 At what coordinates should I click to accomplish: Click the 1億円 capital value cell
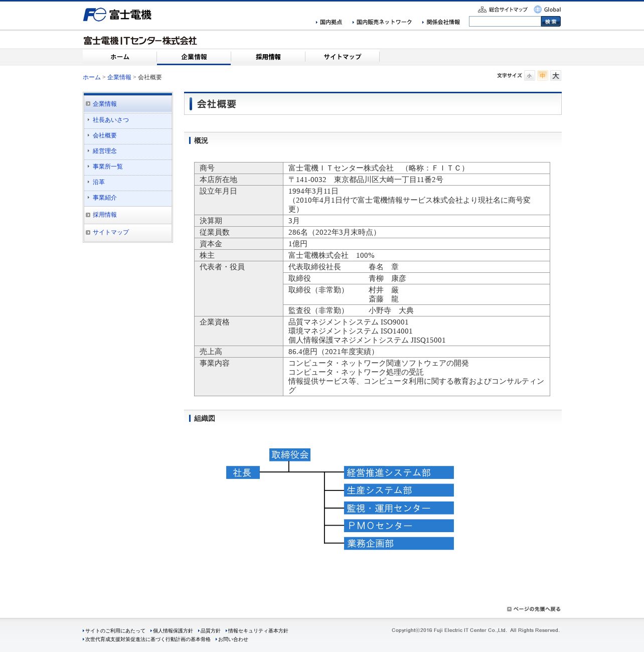pos(416,244)
